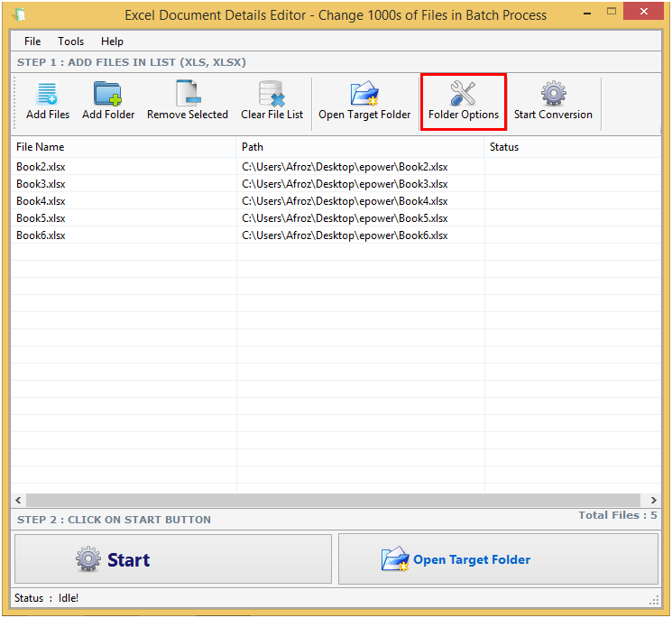Click path C:\Users\Afroz\Desktop\epower\Book5.xlsx
This screenshot has height=618, width=672.
(345, 218)
